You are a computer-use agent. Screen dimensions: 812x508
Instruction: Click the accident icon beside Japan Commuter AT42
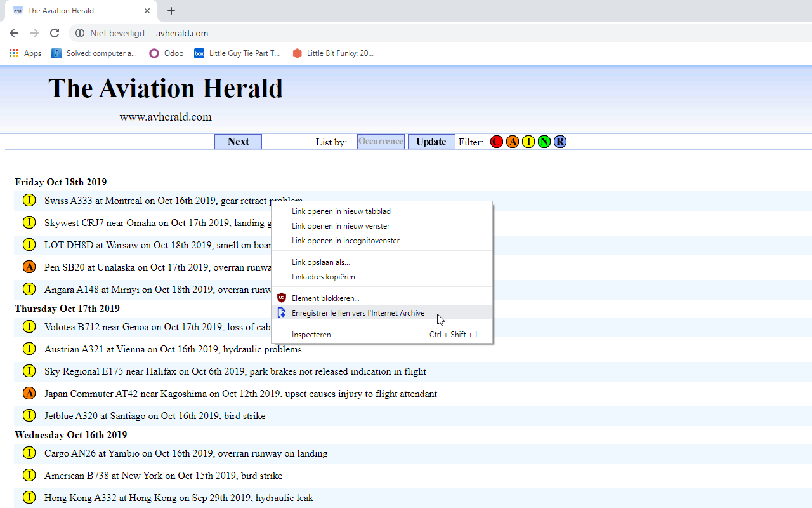[x=29, y=394]
